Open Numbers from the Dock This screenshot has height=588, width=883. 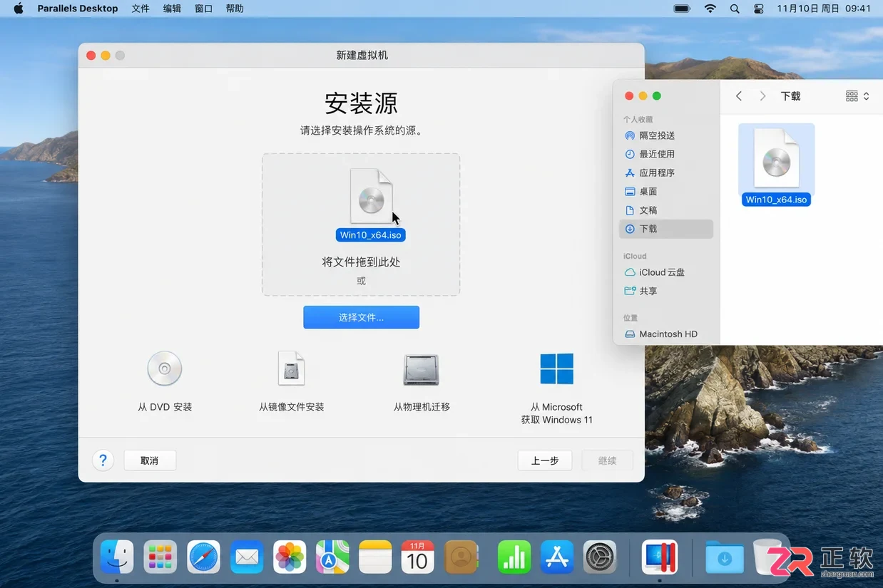click(514, 557)
